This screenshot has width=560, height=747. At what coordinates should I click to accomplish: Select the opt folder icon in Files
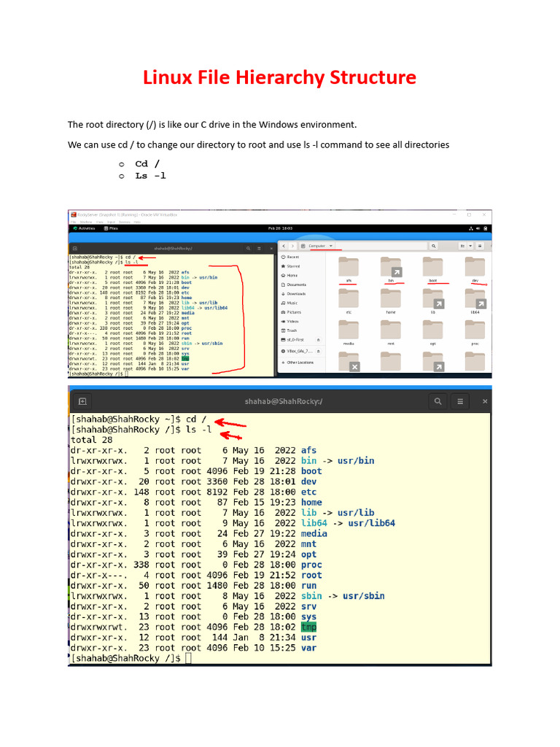433,330
